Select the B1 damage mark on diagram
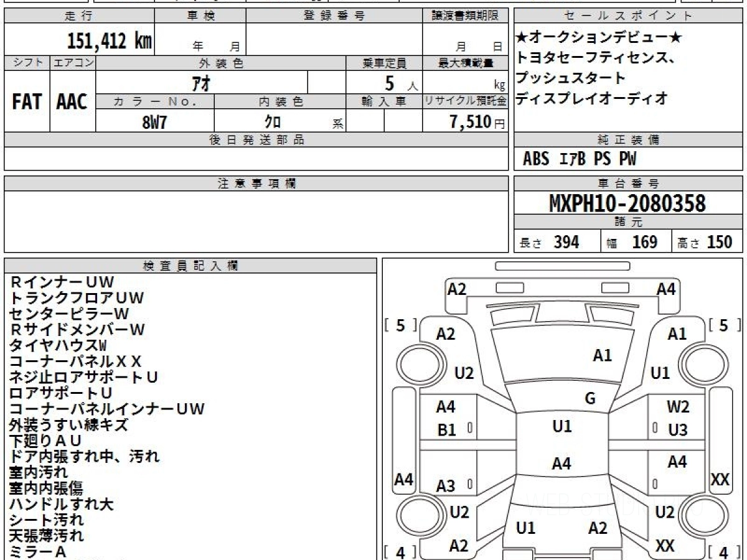 [447, 429]
